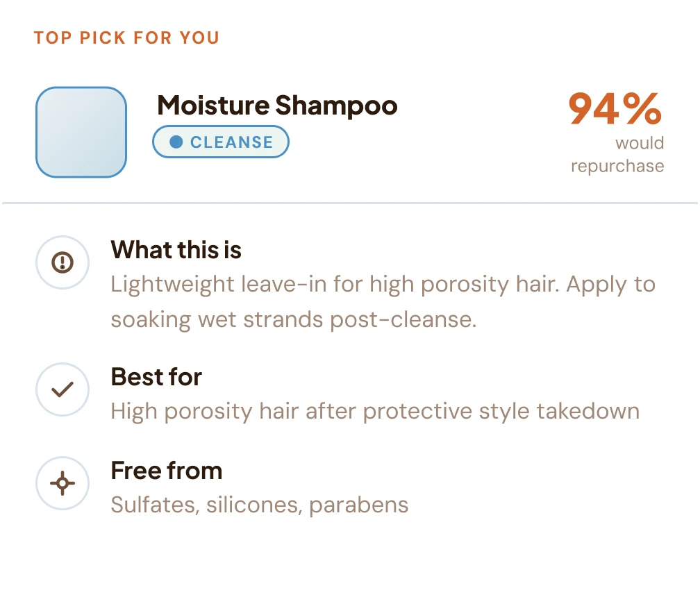Click the info icon beside What this is
The height and width of the screenshot is (604, 700).
62,262
